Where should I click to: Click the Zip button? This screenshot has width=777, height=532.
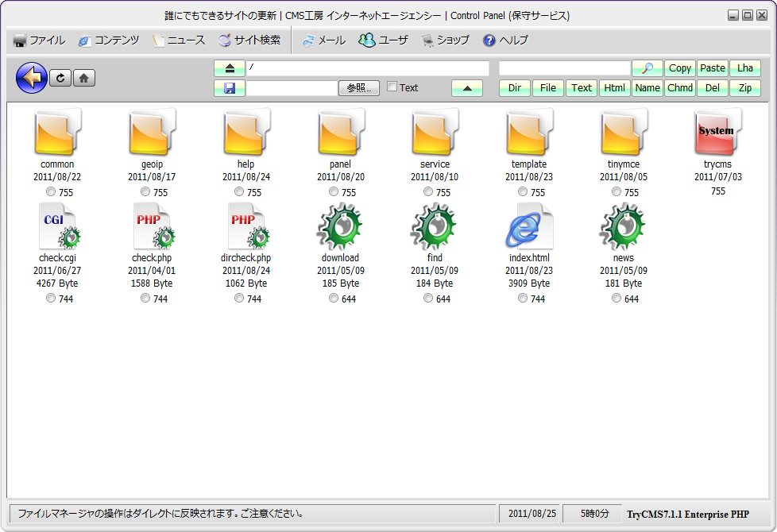[x=744, y=88]
